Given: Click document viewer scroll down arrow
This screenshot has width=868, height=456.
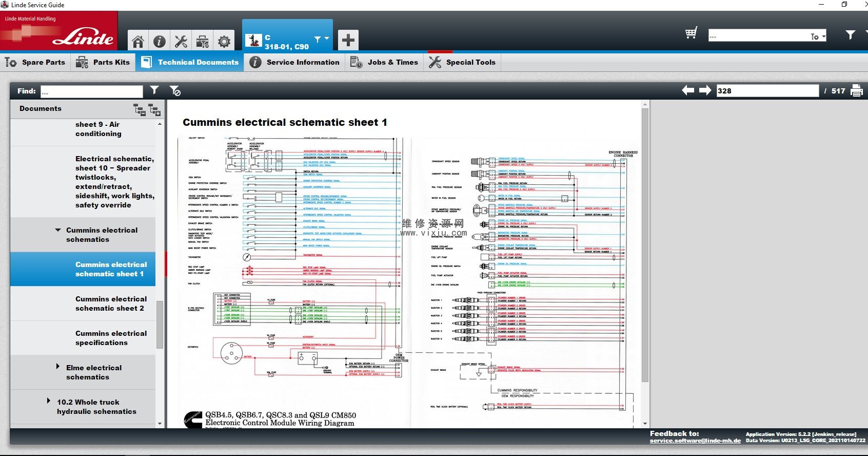Looking at the screenshot, I should [645, 424].
